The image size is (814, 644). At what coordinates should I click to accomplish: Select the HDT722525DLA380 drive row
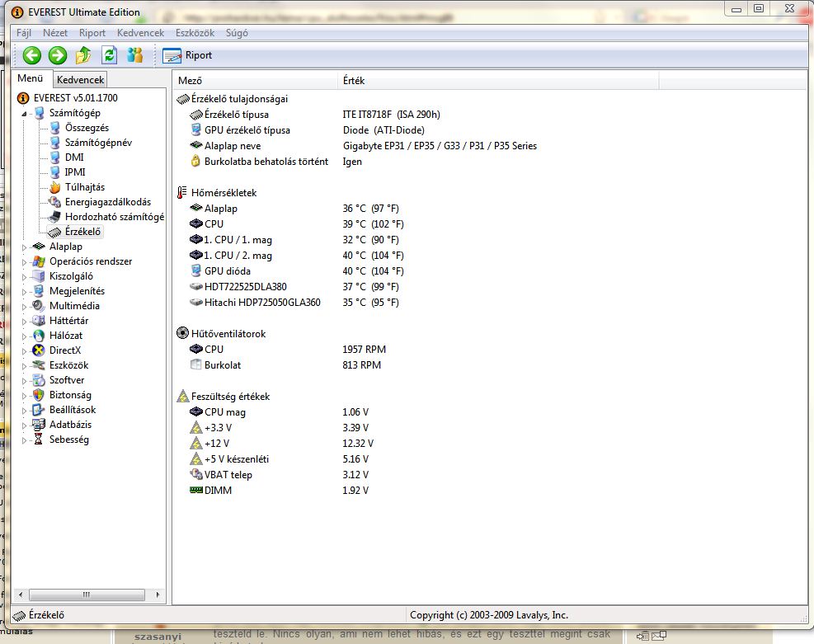295,286
